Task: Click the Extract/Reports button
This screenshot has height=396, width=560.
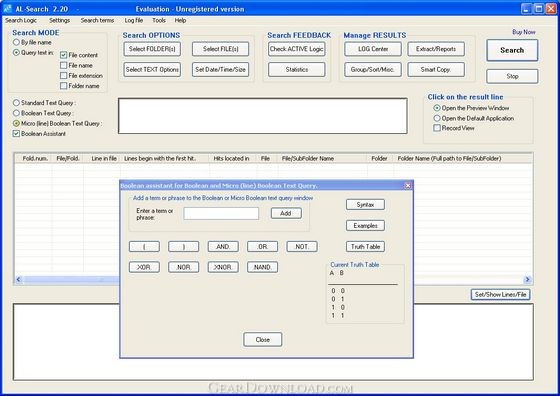Action: pos(436,49)
